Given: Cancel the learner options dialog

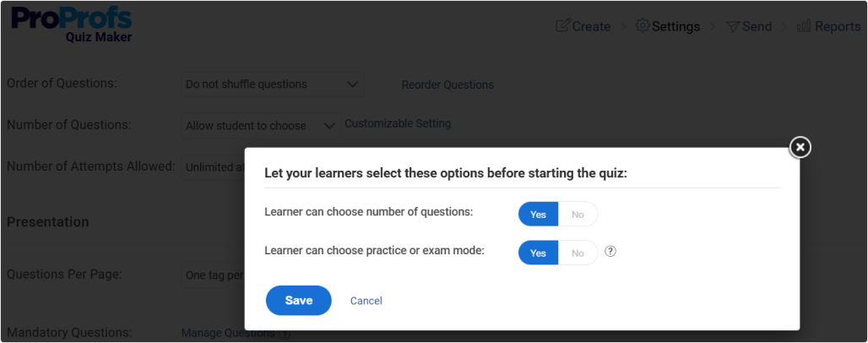Looking at the screenshot, I should click(366, 301).
